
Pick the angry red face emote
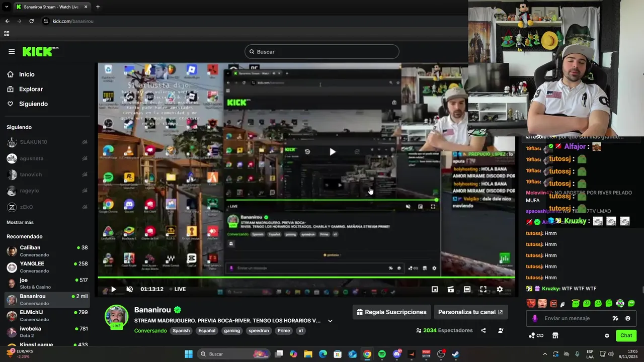click(553, 303)
